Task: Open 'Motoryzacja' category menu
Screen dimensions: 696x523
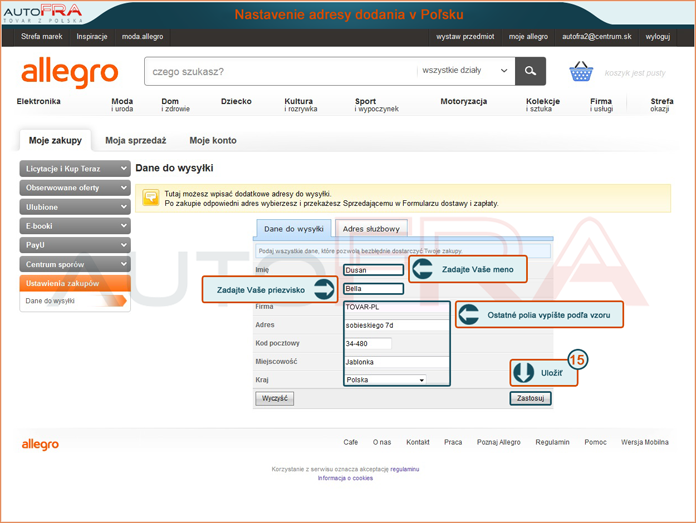Action: tap(463, 101)
